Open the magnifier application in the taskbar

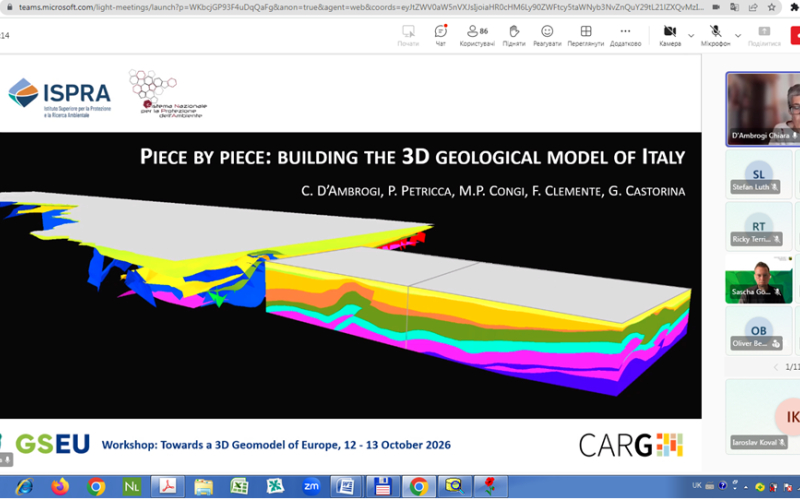455,487
